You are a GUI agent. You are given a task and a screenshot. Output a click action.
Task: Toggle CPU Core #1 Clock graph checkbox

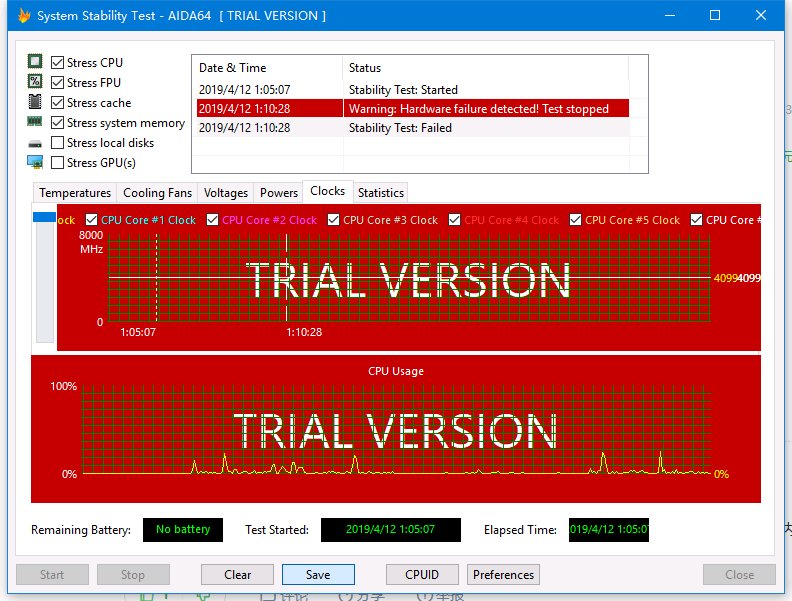pos(91,220)
